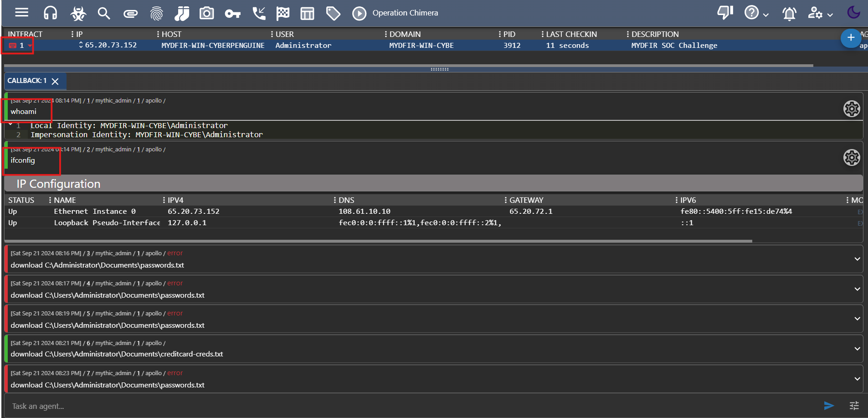The width and height of the screenshot is (868, 418).
Task: Click the IPV4 column header in IP Configuration
Action: click(x=175, y=200)
